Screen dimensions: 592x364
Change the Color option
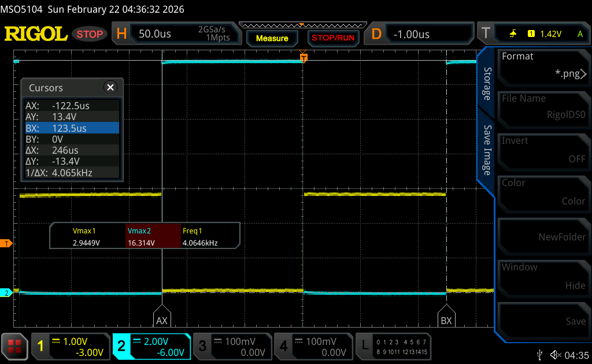pyautogui.click(x=543, y=193)
